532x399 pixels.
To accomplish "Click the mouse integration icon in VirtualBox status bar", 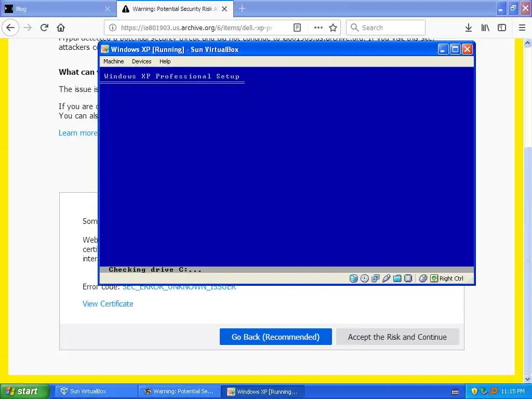I will 423,278.
